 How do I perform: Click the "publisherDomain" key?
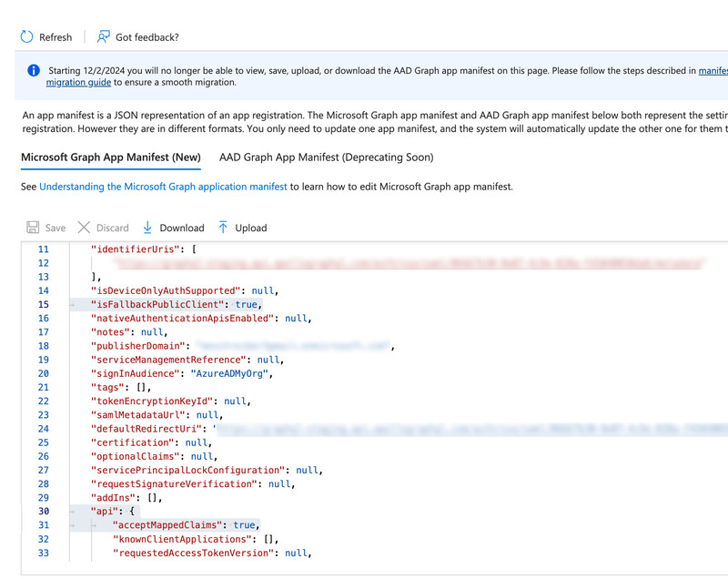click(138, 346)
